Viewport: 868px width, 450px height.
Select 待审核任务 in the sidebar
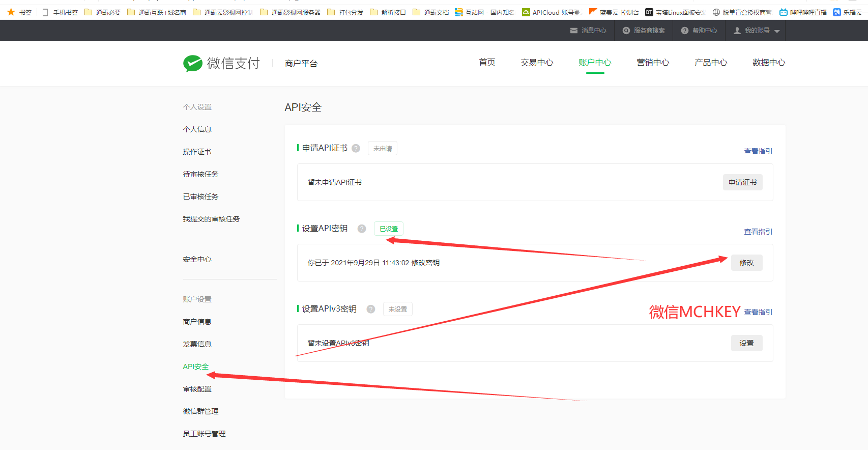click(x=200, y=174)
